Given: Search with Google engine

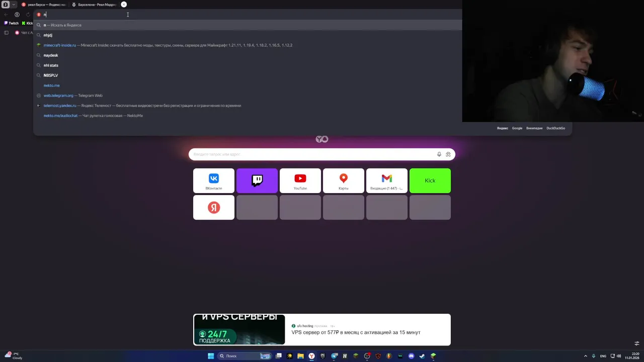Looking at the screenshot, I should point(517,128).
